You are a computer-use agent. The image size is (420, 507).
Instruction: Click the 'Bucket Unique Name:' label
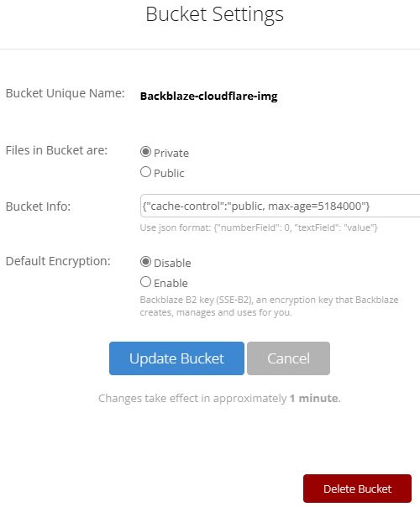65,93
